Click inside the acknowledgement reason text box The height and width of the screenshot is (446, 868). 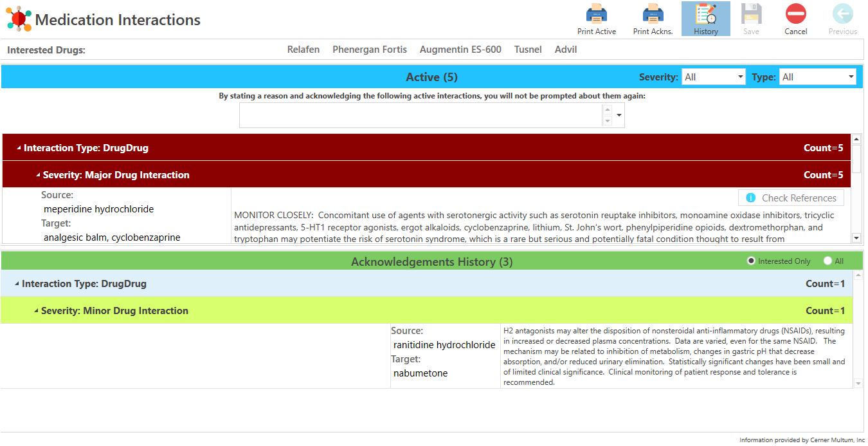[420, 115]
